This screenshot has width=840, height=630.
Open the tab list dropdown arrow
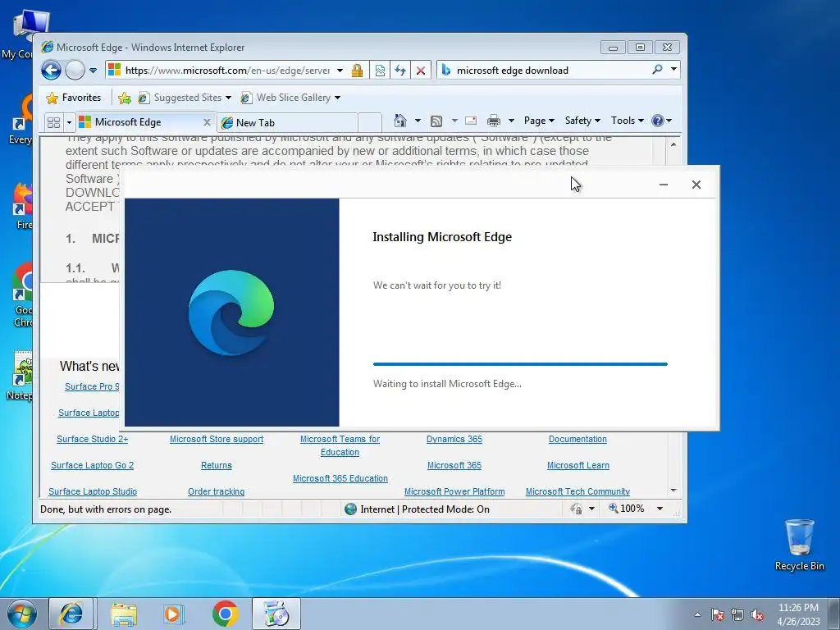click(69, 123)
